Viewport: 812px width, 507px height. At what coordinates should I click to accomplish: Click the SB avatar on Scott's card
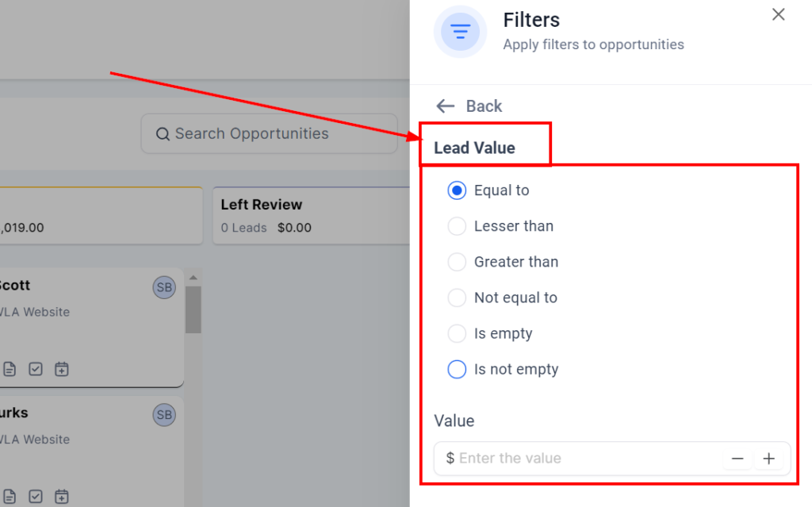tap(164, 287)
